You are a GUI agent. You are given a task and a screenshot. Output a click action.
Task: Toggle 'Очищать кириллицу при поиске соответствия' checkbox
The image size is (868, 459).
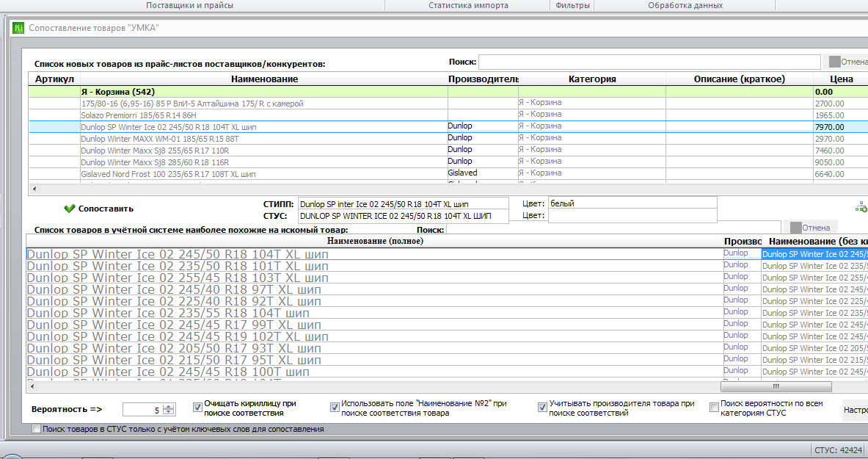[x=197, y=408]
